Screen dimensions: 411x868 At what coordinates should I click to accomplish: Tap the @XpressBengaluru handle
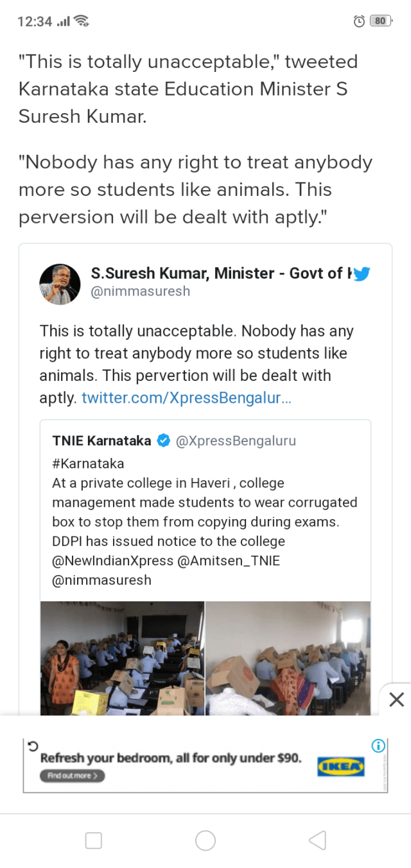click(x=236, y=441)
